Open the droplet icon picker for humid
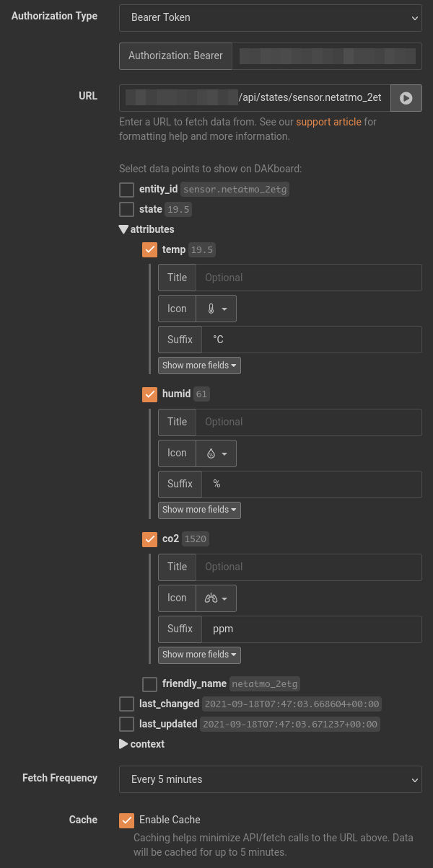 pyautogui.click(x=216, y=453)
